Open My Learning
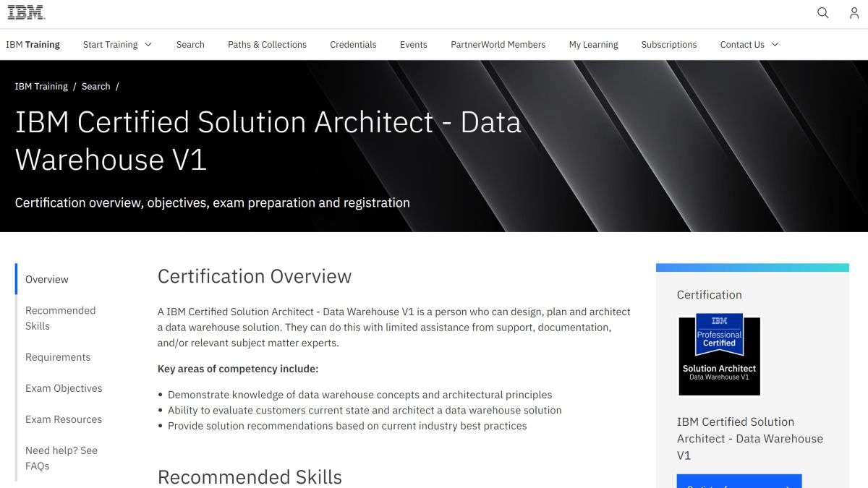The height and width of the screenshot is (488, 868). pyautogui.click(x=593, y=44)
